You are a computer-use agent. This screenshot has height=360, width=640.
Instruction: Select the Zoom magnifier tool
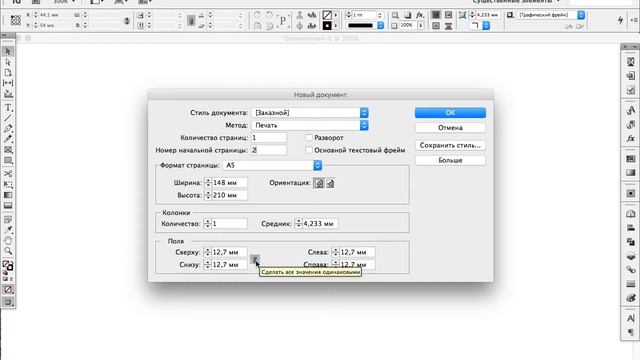8,251
